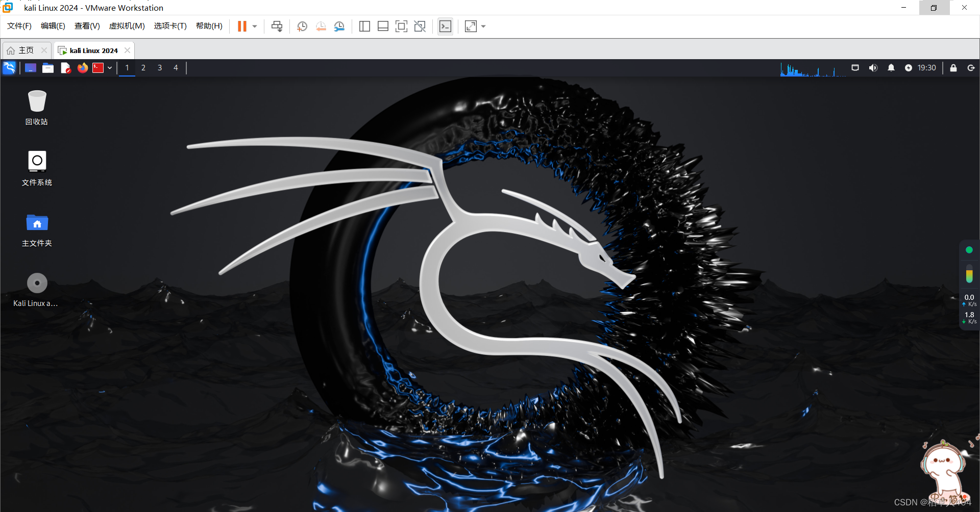
Task: Click the CPU usage graph in panel
Action: tap(813, 69)
